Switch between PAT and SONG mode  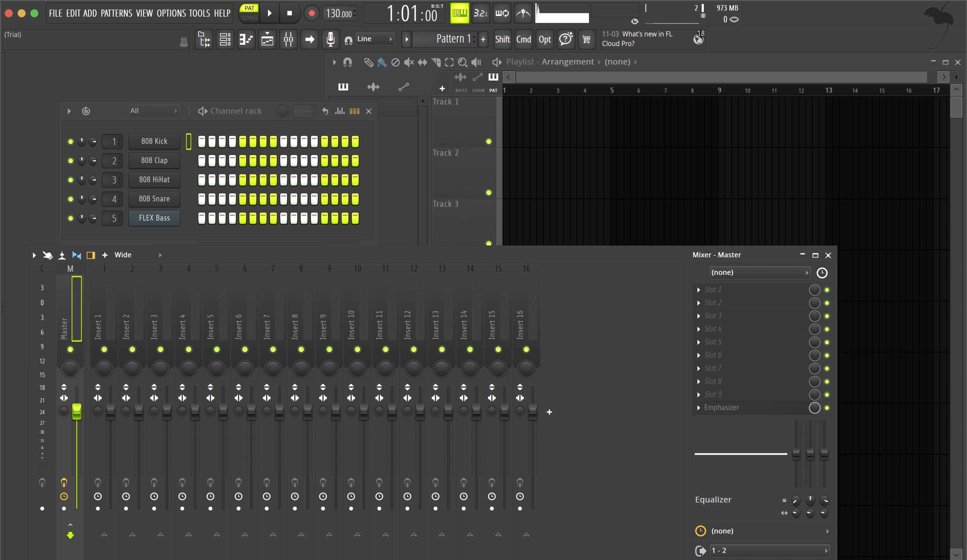tap(249, 13)
